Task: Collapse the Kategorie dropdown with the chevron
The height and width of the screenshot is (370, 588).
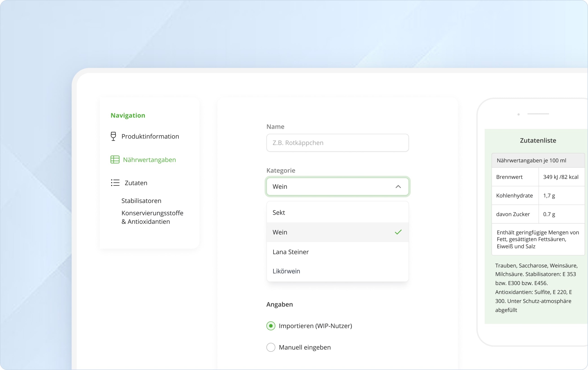Action: [398, 186]
